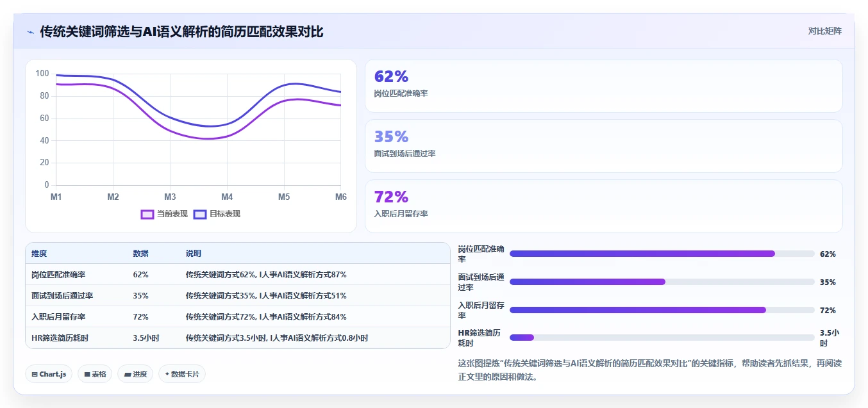Image resolution: width=868 pixels, height=408 pixels.
Task: Click the title 传统关键词筛选与AI语义解析的简历匹配效果对比
Action: (x=181, y=31)
